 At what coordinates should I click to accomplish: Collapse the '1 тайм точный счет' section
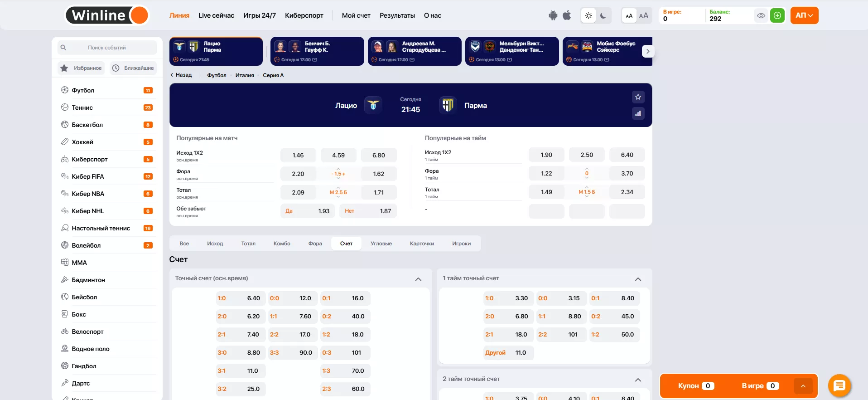tap(638, 279)
